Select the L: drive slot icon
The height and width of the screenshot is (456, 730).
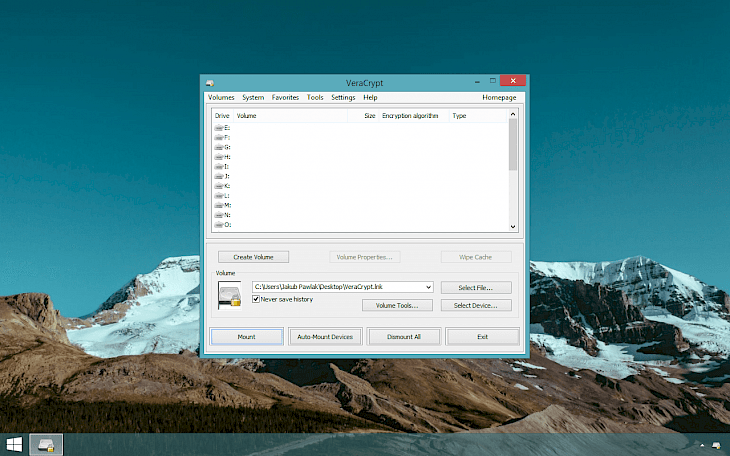(x=219, y=196)
